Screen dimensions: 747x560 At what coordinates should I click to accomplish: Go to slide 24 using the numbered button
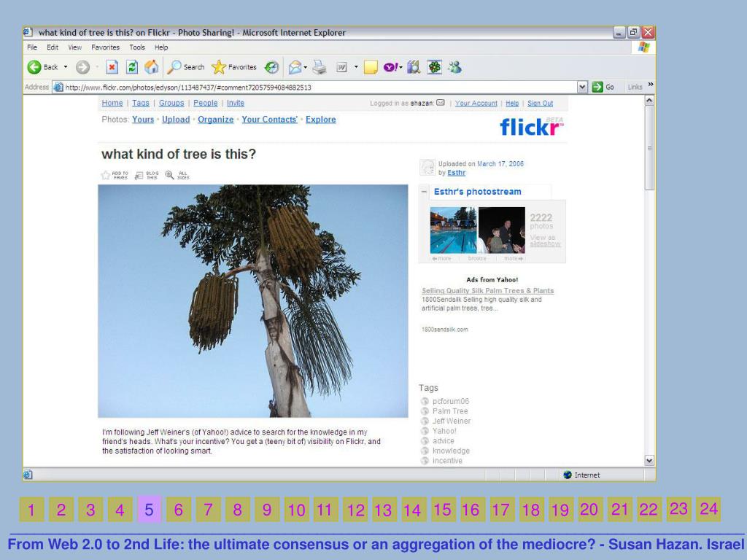pos(708,509)
